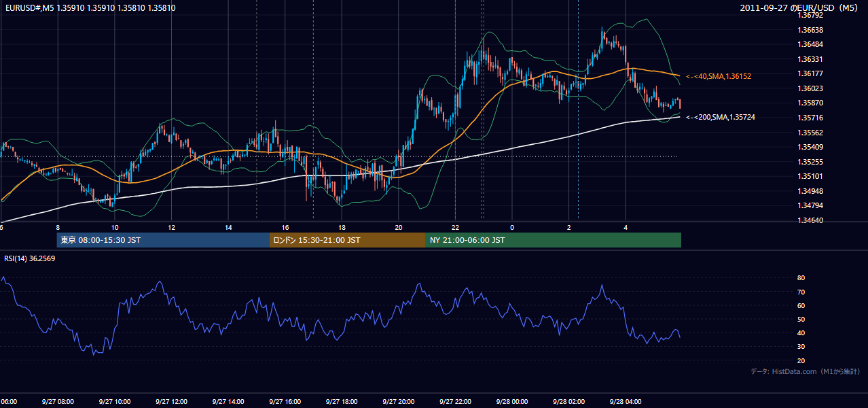The image size is (868, 408).
Task: Click price axis value 1.36638
Action: coord(811,30)
